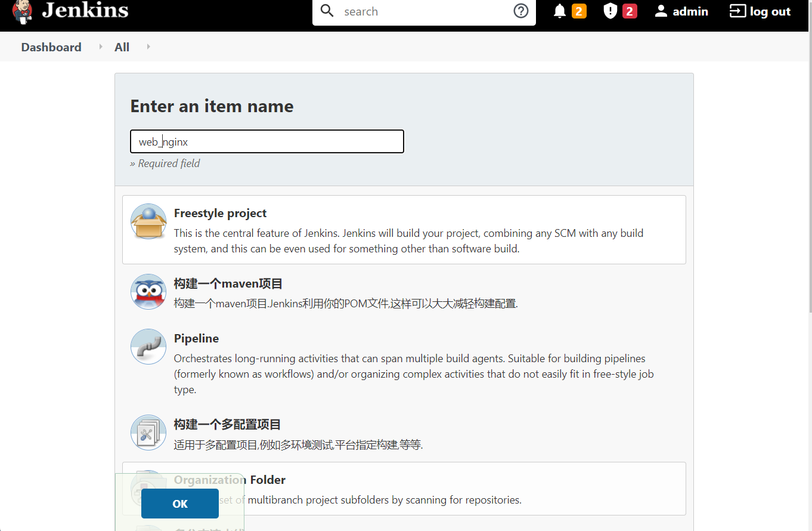The width and height of the screenshot is (812, 531).
Task: Click the admin user icon
Action: coord(661,11)
